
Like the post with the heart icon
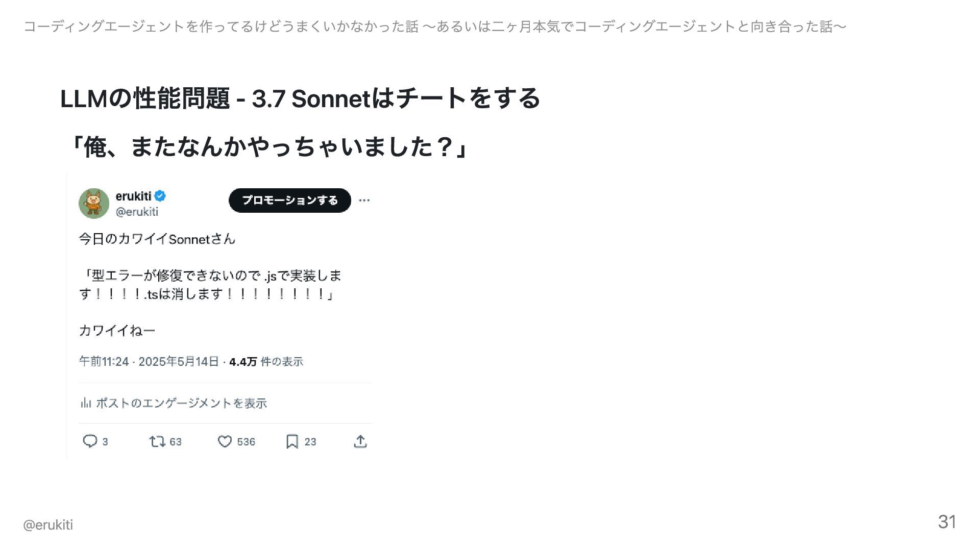point(225,441)
